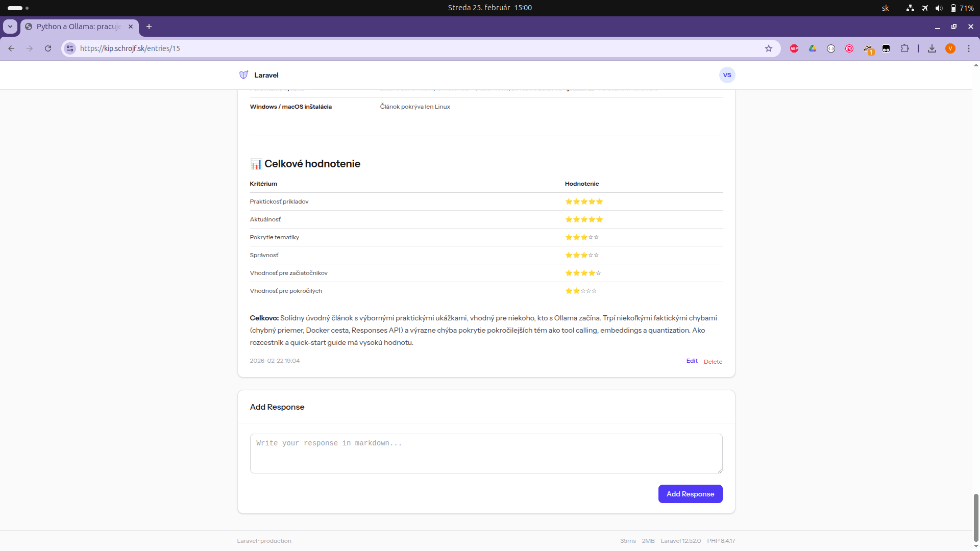Open the Adblock Plus extension
Screen dimensions: 980x551
click(x=794, y=48)
